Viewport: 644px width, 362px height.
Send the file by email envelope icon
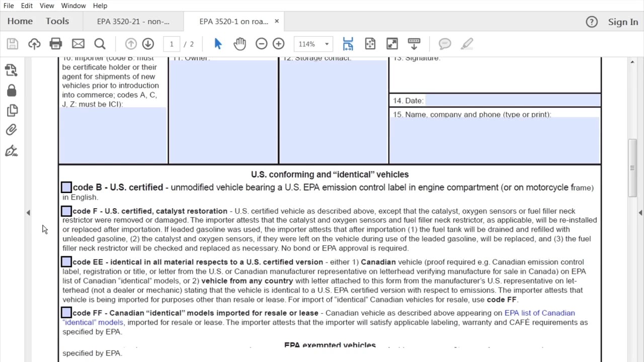click(x=78, y=44)
